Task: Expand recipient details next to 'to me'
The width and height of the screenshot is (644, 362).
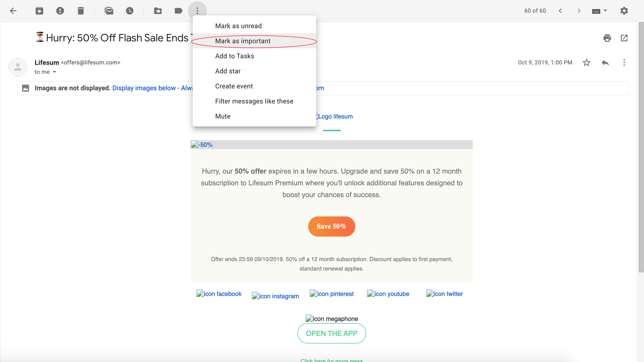Action: [54, 72]
